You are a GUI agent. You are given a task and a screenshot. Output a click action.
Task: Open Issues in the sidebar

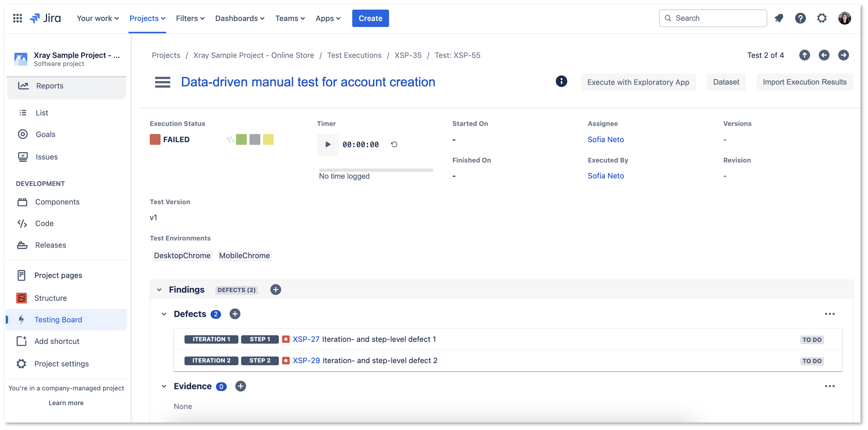pyautogui.click(x=66, y=157)
